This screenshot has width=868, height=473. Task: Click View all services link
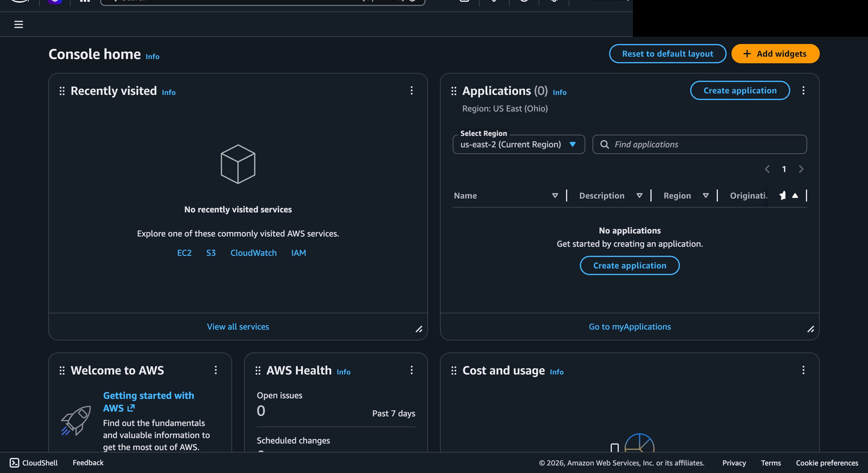238,327
